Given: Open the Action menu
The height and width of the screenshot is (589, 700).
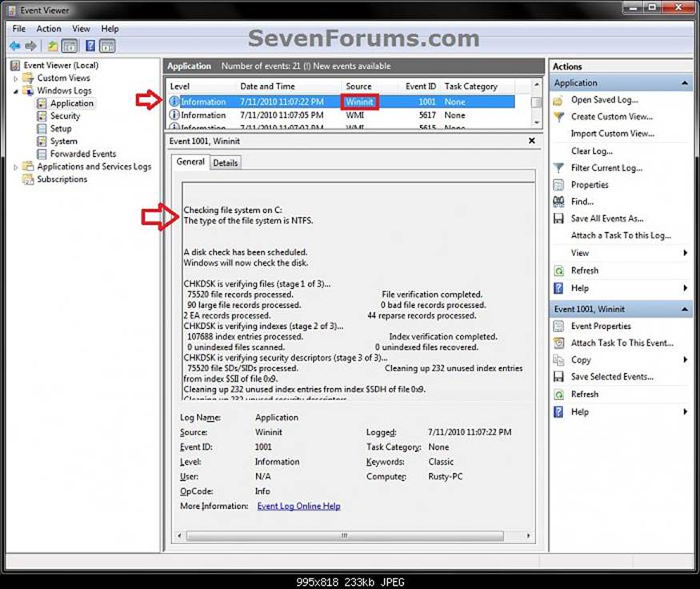Looking at the screenshot, I should point(49,29).
